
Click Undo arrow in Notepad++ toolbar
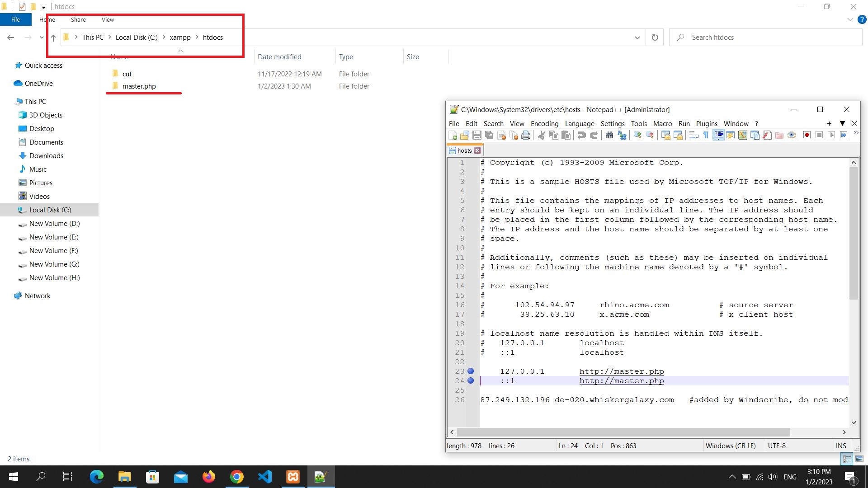click(x=582, y=135)
